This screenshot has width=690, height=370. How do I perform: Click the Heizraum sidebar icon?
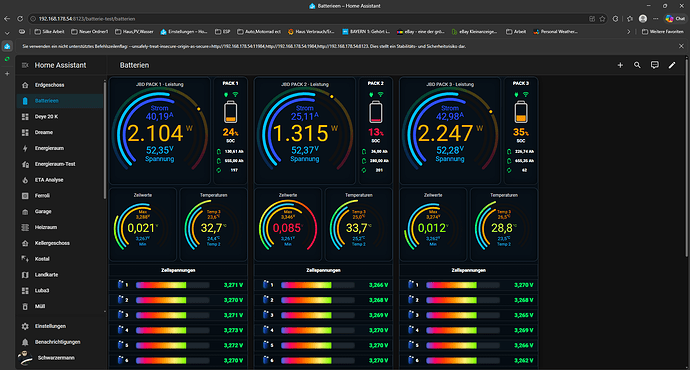25,227
